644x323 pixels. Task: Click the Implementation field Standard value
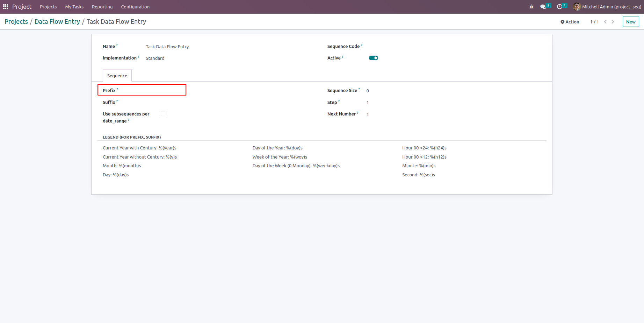[155, 58]
